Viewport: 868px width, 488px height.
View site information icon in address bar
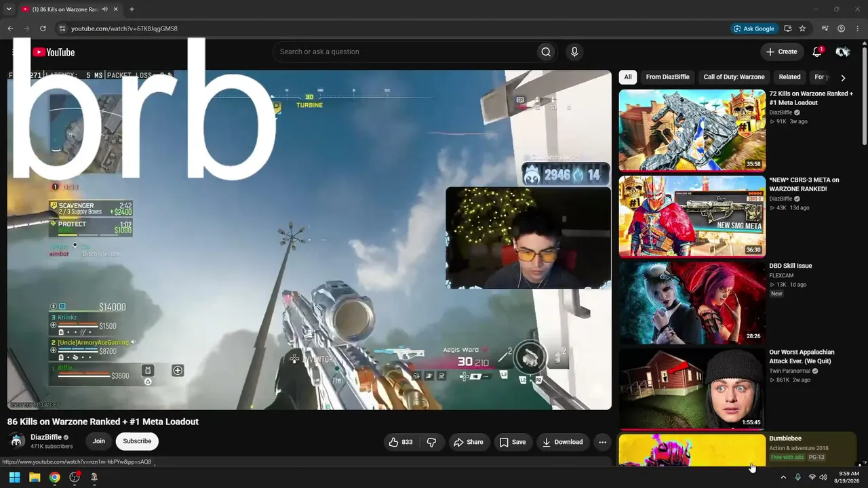(62, 28)
